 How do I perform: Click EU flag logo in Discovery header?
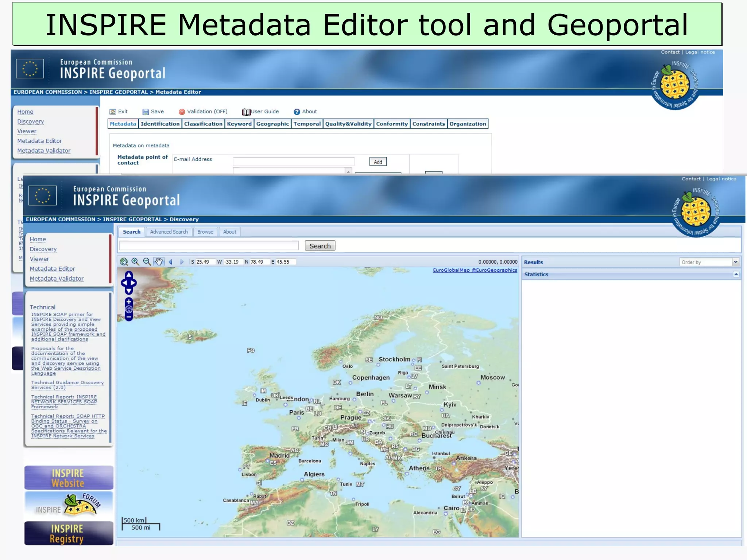(x=43, y=195)
